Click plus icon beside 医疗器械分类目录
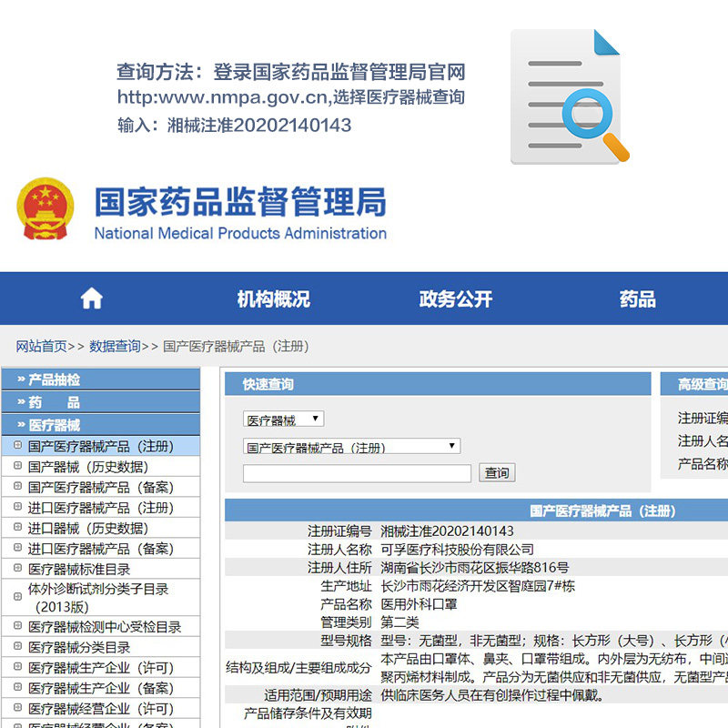 pos(17,646)
